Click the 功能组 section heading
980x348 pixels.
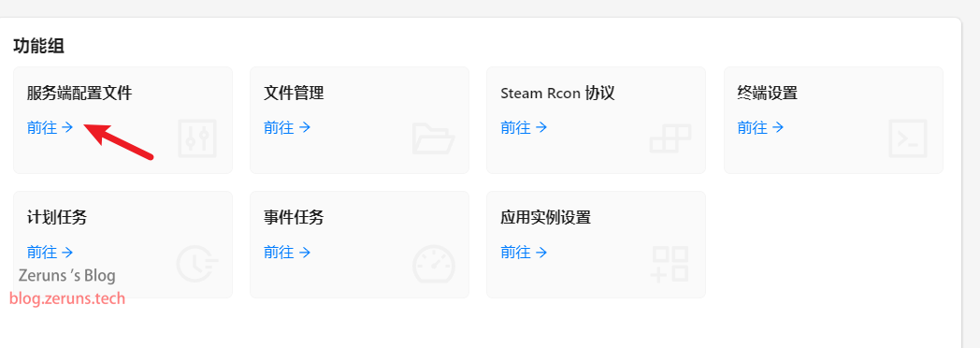(38, 46)
